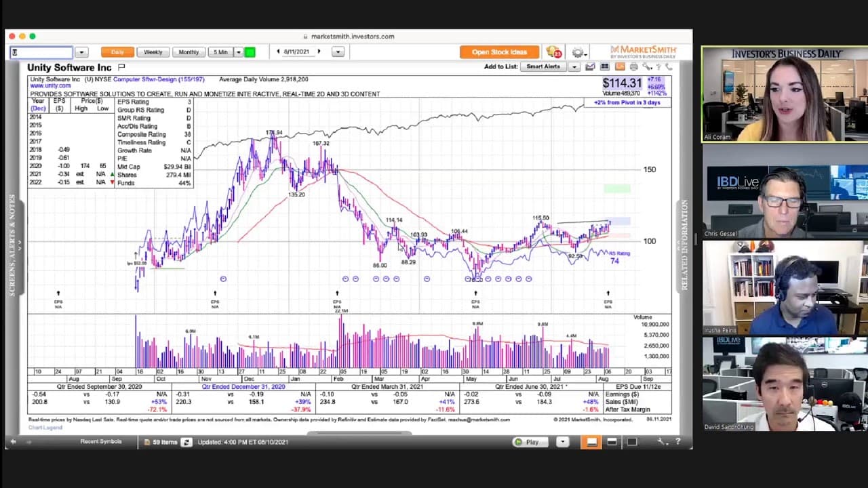
Task: Select David Saito-Chung's video thumbnail
Action: pos(785,384)
